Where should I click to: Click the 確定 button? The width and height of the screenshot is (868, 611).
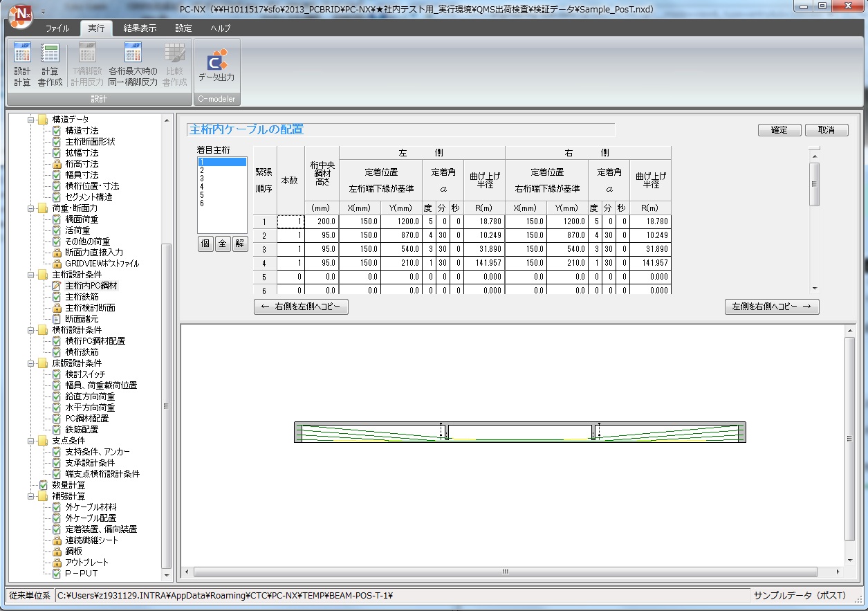(x=779, y=130)
